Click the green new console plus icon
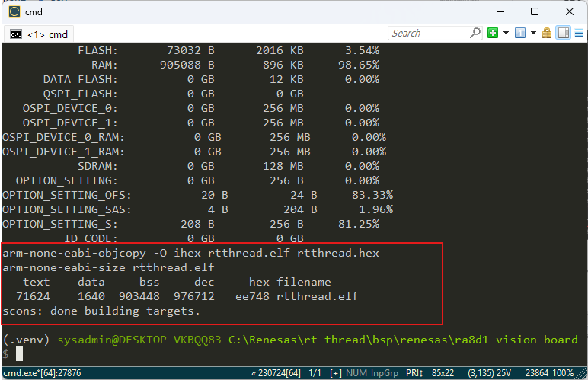This screenshot has height=380, width=588. tap(493, 33)
